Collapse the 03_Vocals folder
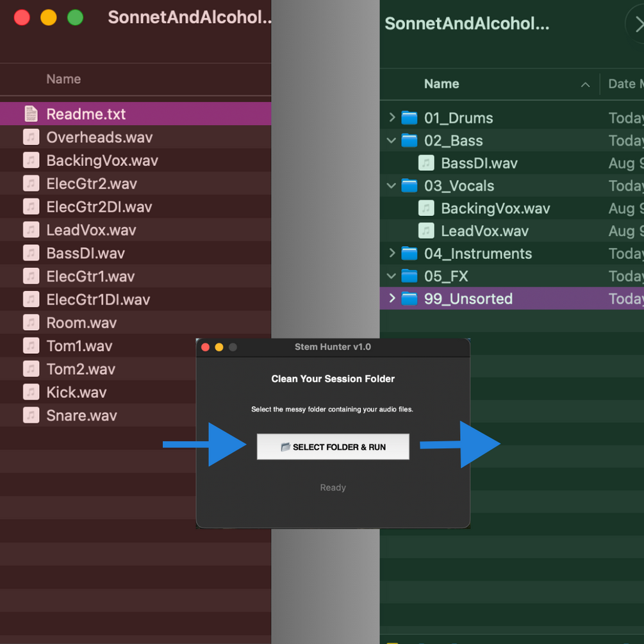This screenshot has height=644, width=644. coord(392,186)
